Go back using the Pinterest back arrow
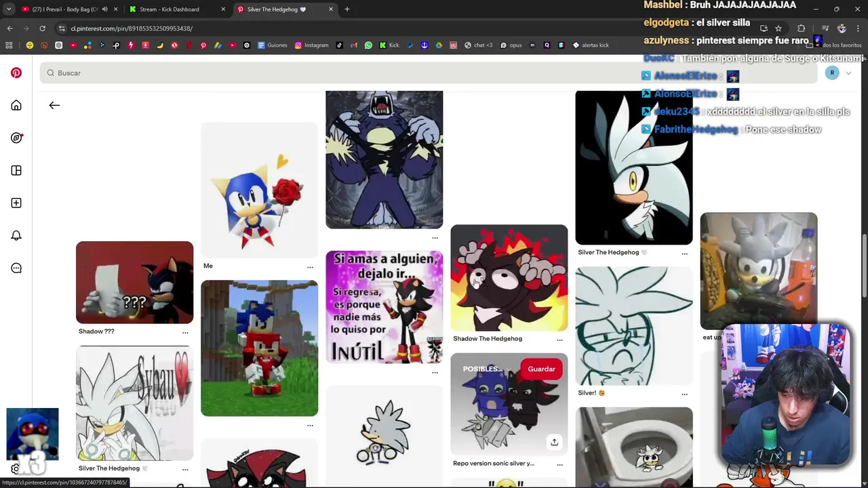Image resolution: width=868 pixels, height=488 pixels. (54, 105)
